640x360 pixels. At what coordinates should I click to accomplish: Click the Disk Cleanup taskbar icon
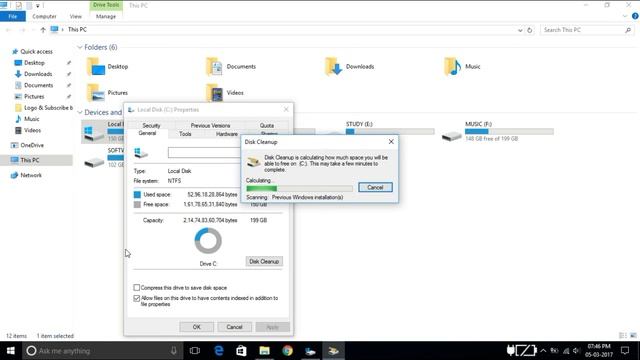pos(333,351)
